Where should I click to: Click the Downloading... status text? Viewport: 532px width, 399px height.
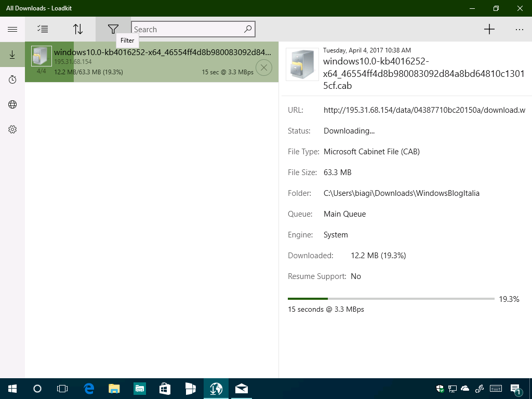tap(349, 130)
